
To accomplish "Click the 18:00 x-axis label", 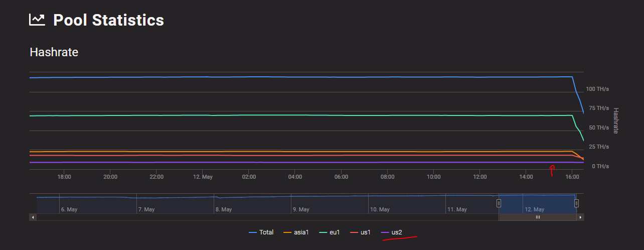I will [64, 177].
